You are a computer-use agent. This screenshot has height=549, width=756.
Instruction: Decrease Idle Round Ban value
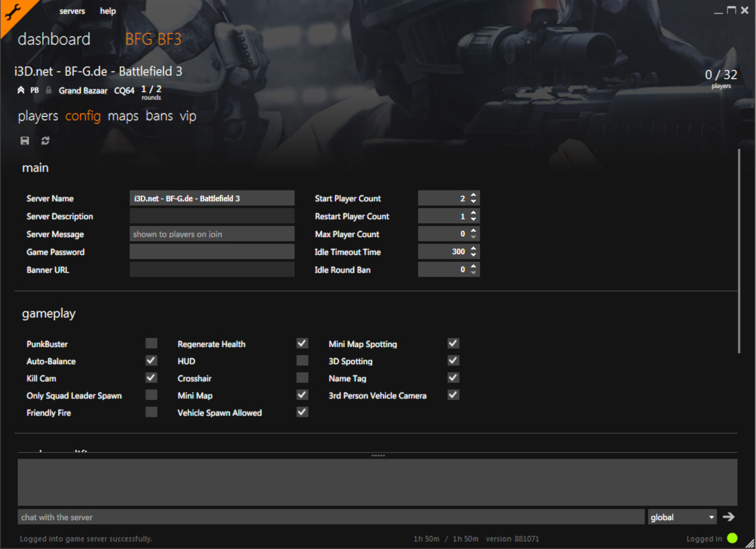click(x=474, y=273)
